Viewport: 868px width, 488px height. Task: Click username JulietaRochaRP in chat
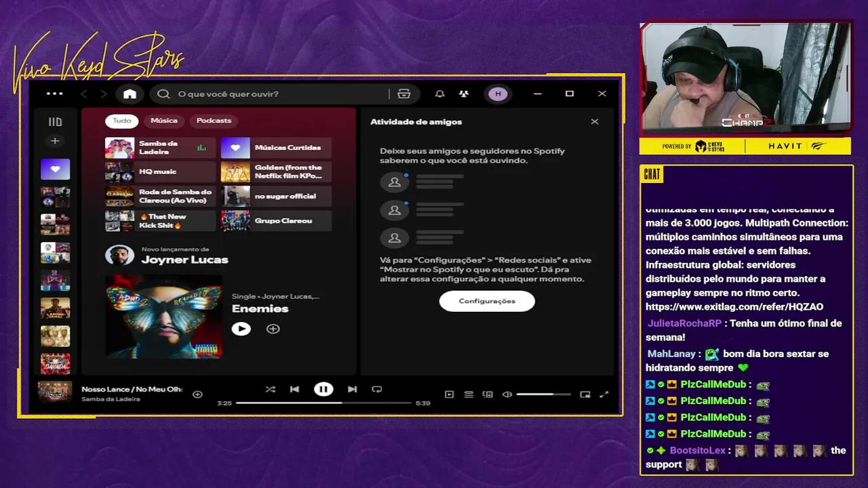(x=684, y=323)
